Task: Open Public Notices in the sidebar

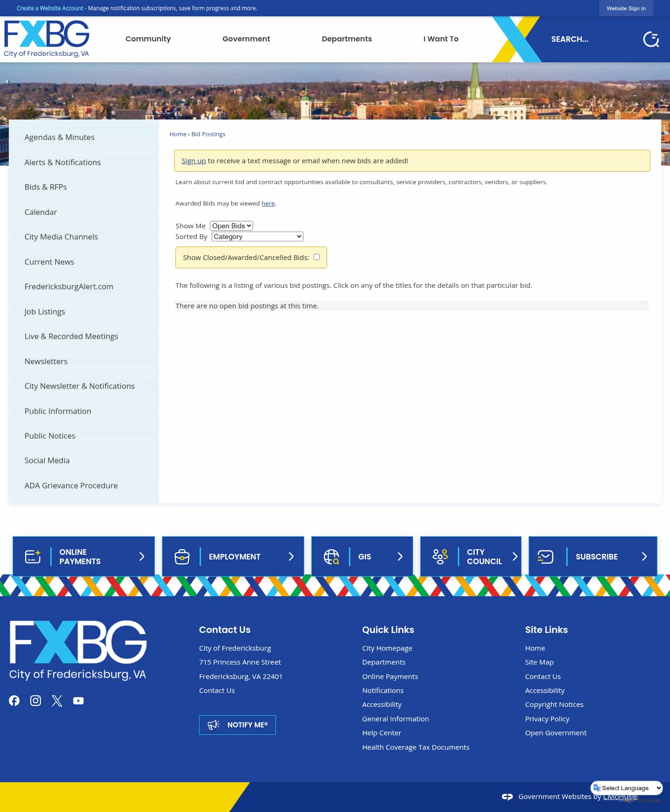Action: (50, 436)
